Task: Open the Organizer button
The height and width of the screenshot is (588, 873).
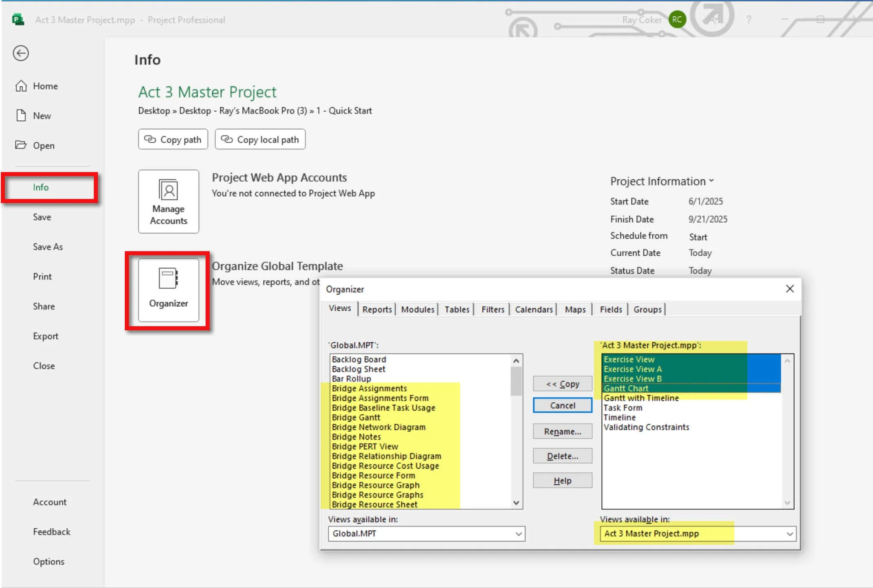Action: [x=168, y=290]
